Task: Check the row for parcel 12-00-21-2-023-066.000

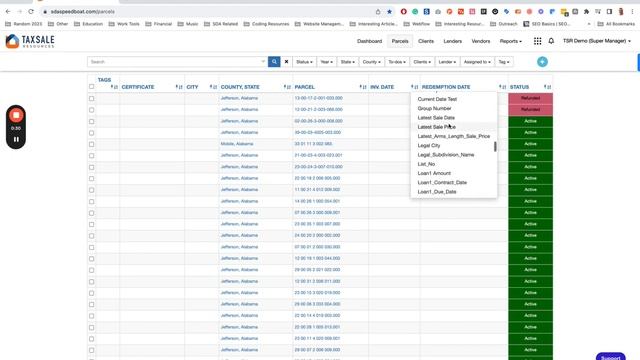Action: point(91,110)
